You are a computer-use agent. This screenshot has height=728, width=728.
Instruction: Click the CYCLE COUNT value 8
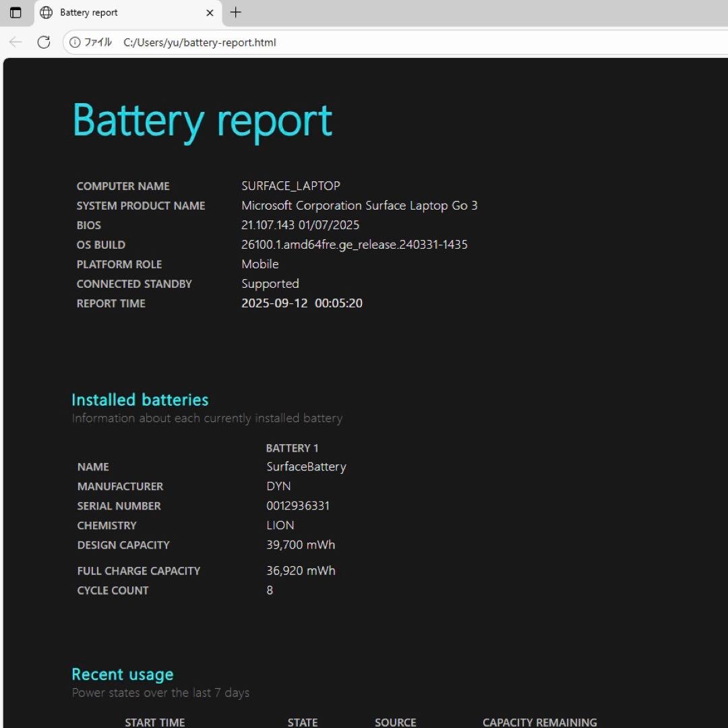tap(270, 590)
